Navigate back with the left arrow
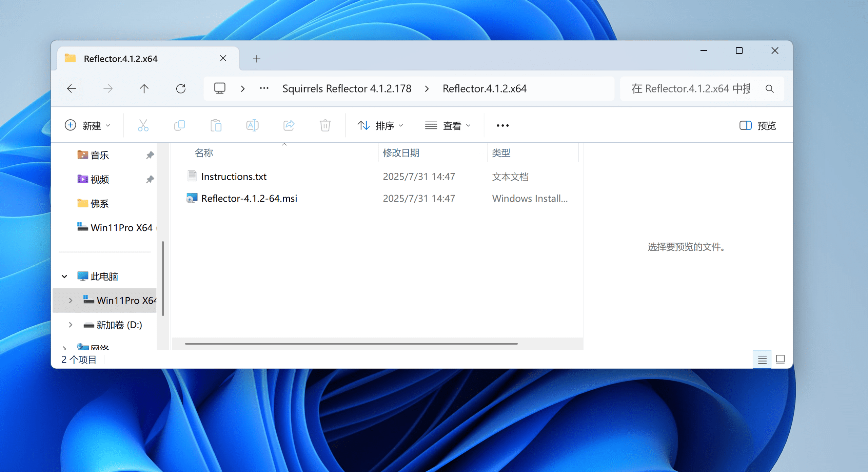This screenshot has height=472, width=868. (x=72, y=89)
